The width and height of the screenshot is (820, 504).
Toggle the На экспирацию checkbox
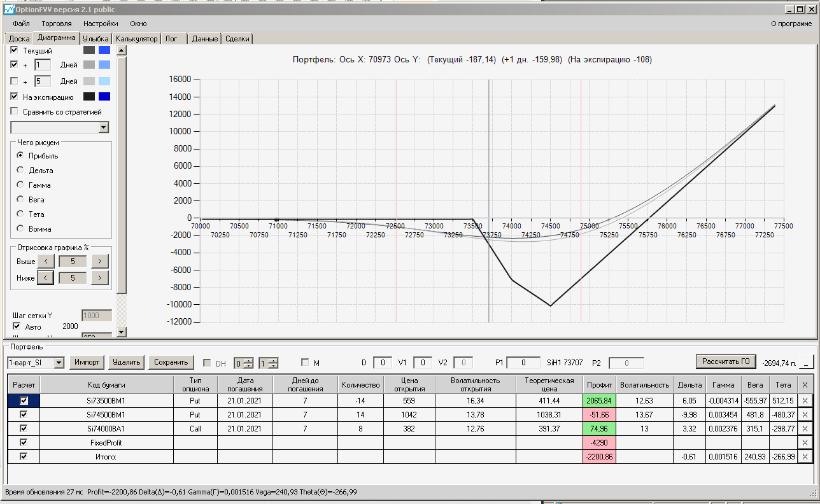click(x=15, y=96)
